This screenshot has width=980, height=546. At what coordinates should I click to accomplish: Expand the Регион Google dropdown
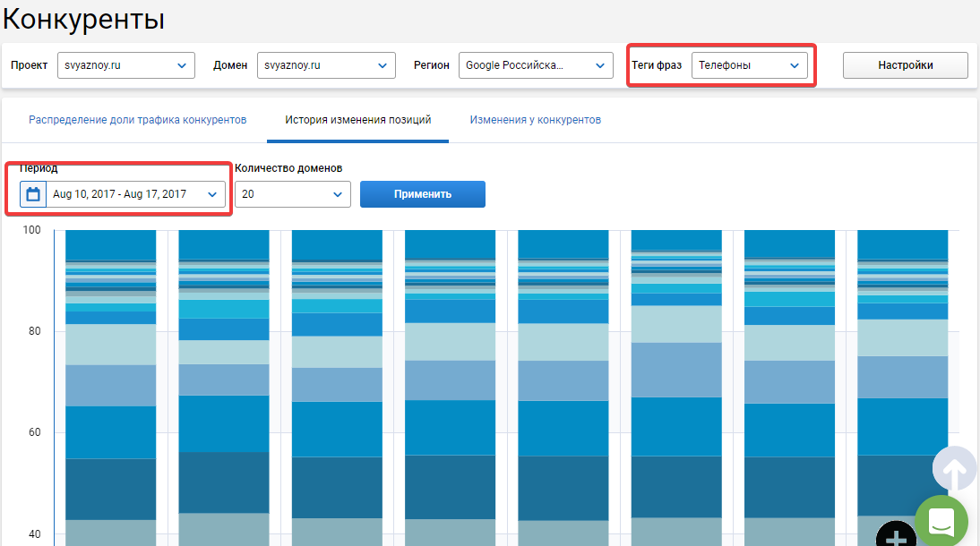[536, 65]
